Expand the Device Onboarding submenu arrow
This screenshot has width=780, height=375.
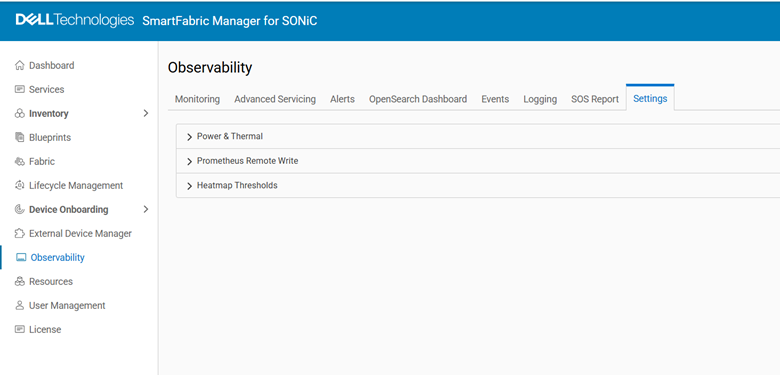tap(146, 209)
